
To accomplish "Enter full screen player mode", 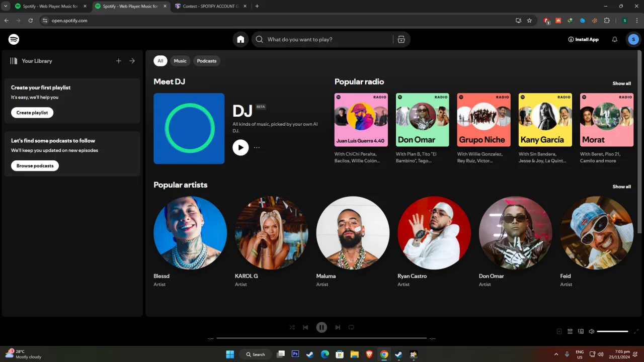I will pyautogui.click(x=636, y=331).
